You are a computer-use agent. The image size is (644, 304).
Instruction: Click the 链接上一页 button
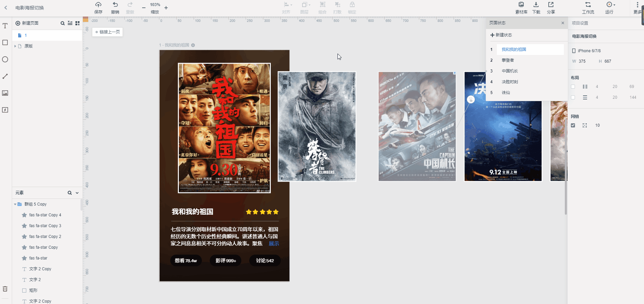click(107, 32)
